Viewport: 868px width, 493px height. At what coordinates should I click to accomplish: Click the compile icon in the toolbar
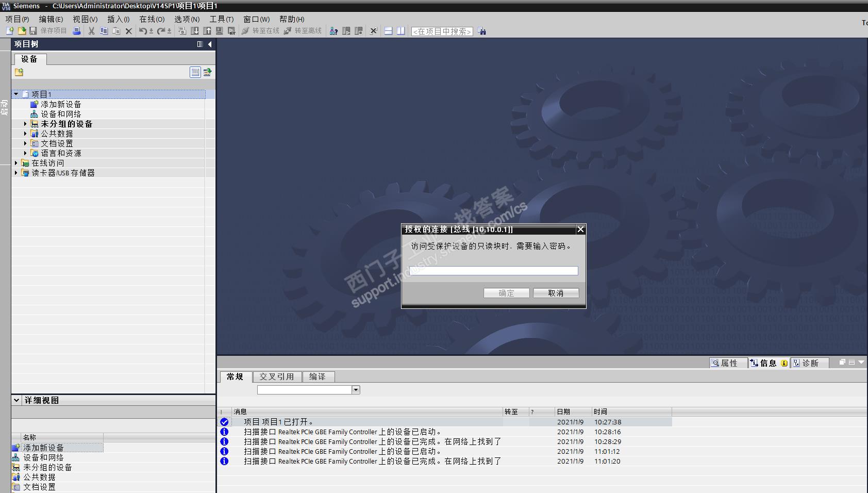[182, 31]
